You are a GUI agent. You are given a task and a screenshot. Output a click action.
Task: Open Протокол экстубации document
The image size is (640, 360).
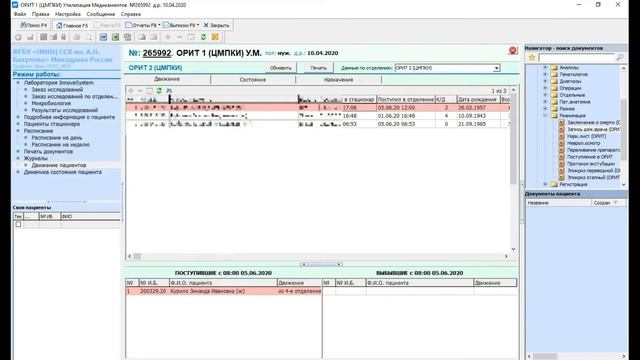[x=591, y=164]
